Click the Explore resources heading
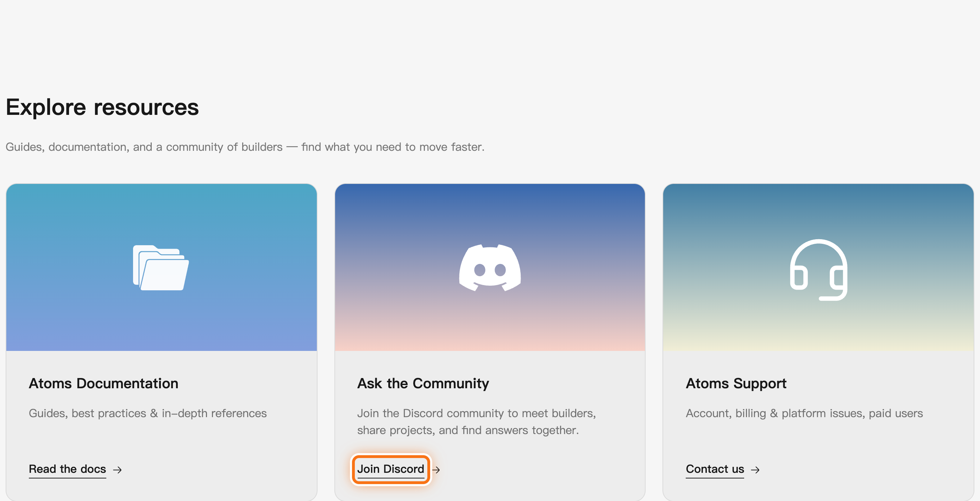980x501 pixels. click(x=102, y=107)
